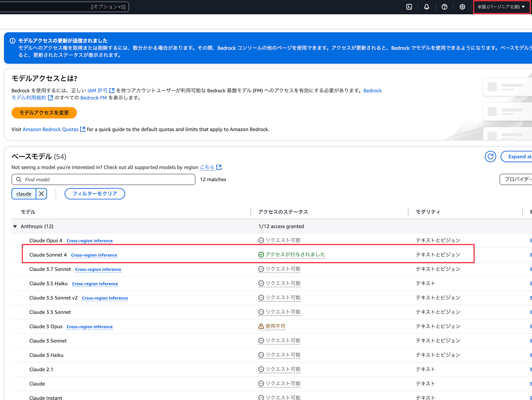Viewport: 532px width, 400px height.
Task: Click the claude filter token
Action: tap(24, 194)
